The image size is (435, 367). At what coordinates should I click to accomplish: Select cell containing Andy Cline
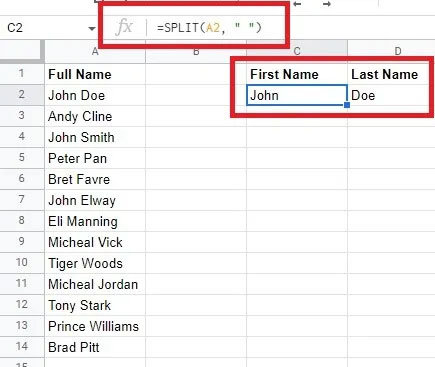(x=95, y=116)
